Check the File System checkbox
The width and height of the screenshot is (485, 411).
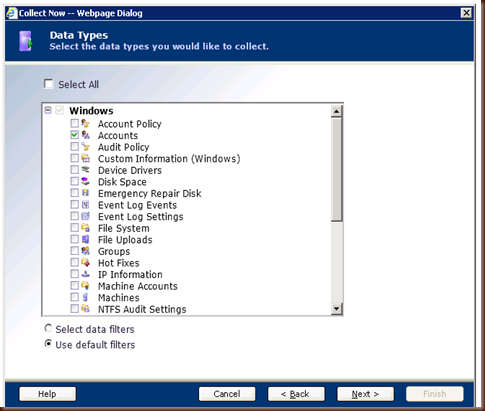pyautogui.click(x=75, y=228)
